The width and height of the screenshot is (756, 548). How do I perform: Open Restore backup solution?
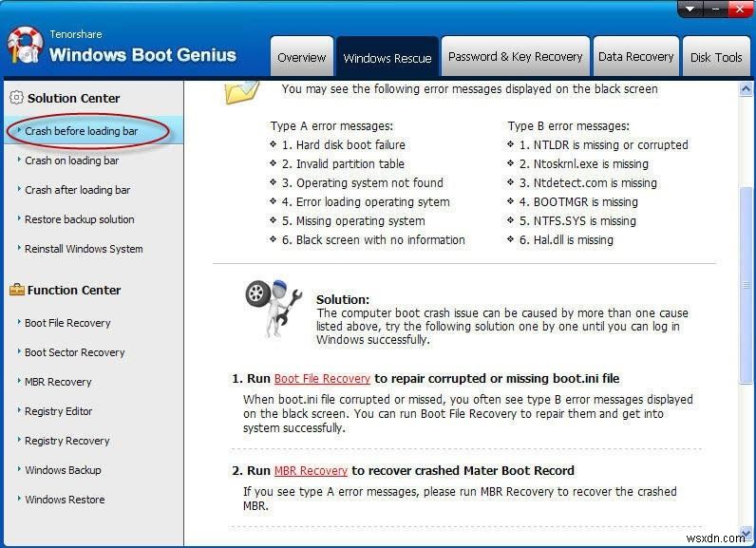click(x=79, y=219)
